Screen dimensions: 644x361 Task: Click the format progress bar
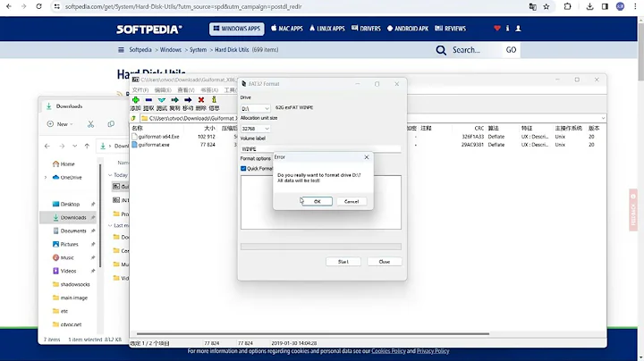tap(321, 247)
